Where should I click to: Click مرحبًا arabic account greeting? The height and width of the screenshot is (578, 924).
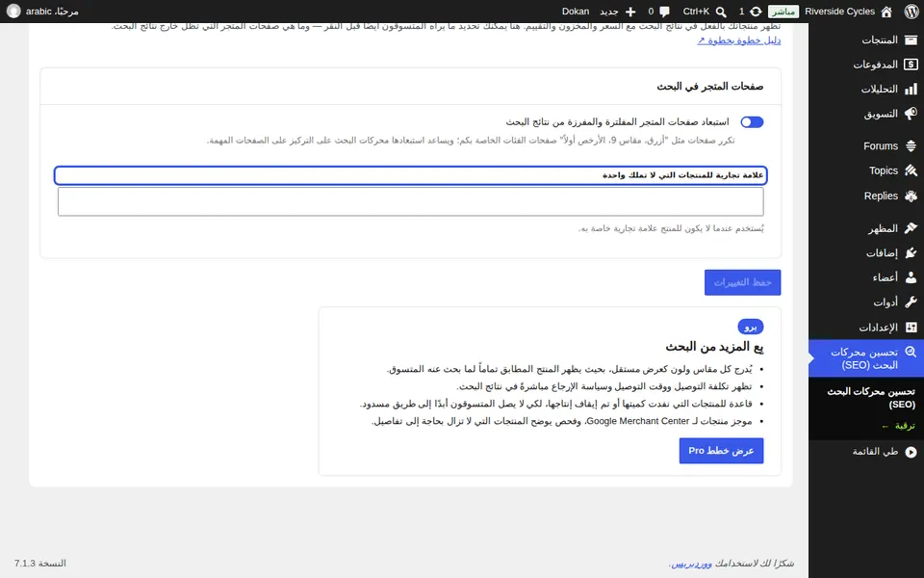click(52, 12)
